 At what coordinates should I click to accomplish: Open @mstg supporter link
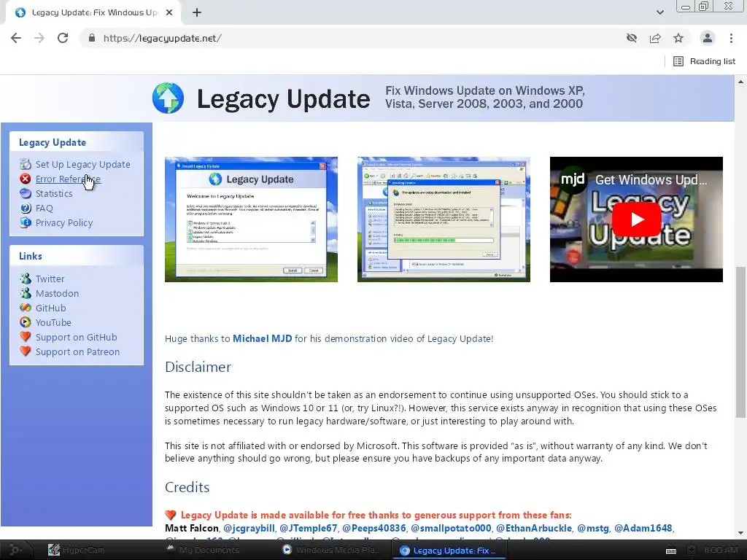coord(593,528)
